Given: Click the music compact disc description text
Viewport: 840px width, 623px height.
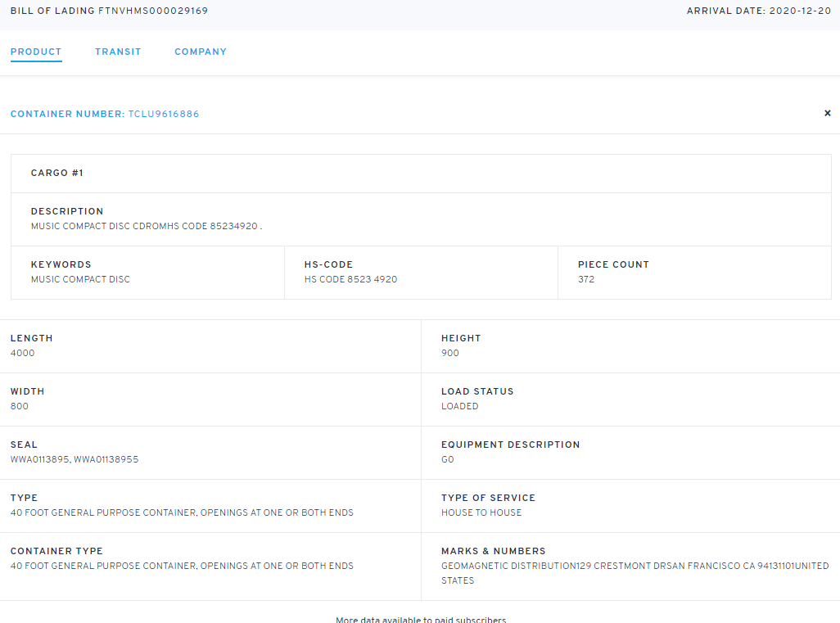Looking at the screenshot, I should (x=146, y=226).
